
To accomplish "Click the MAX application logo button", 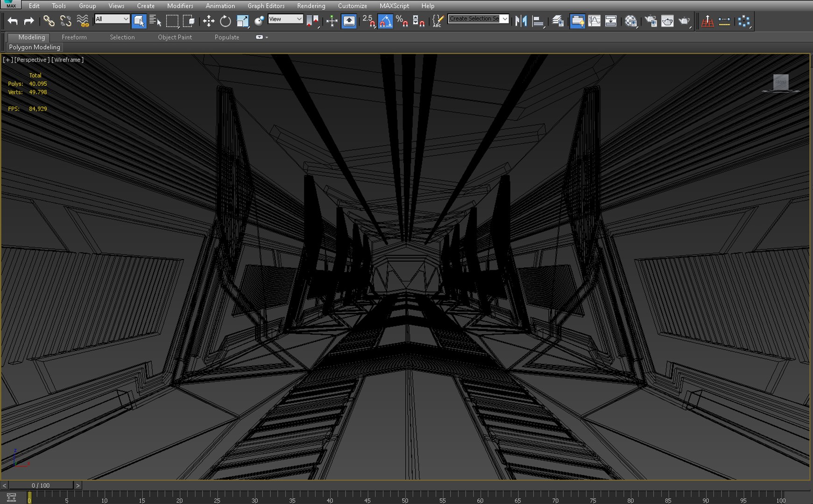I will 11,5.
